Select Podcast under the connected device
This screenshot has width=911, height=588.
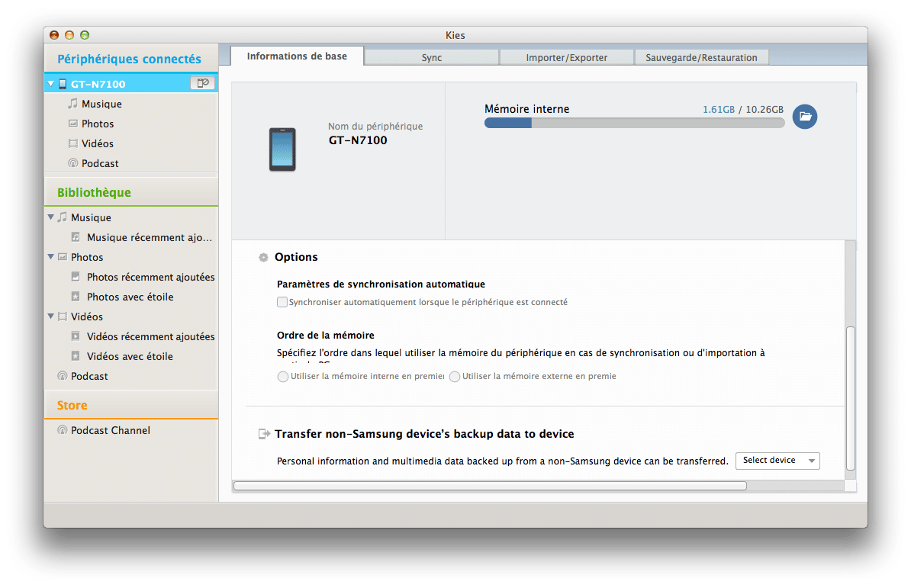[x=100, y=163]
